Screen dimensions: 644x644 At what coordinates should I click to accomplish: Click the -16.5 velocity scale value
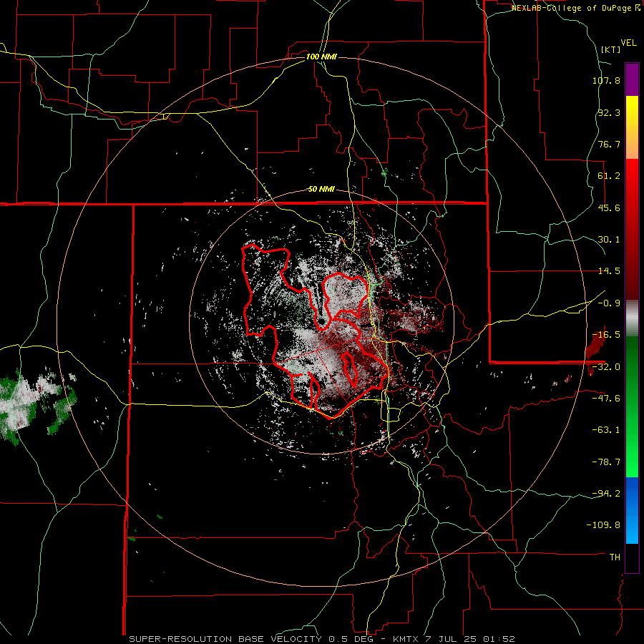606,335
